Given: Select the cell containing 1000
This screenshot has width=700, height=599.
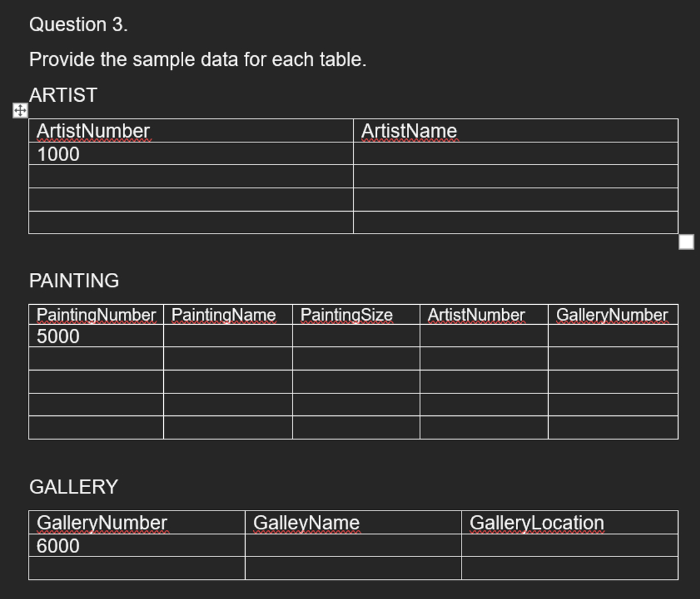Looking at the screenshot, I should [191, 154].
